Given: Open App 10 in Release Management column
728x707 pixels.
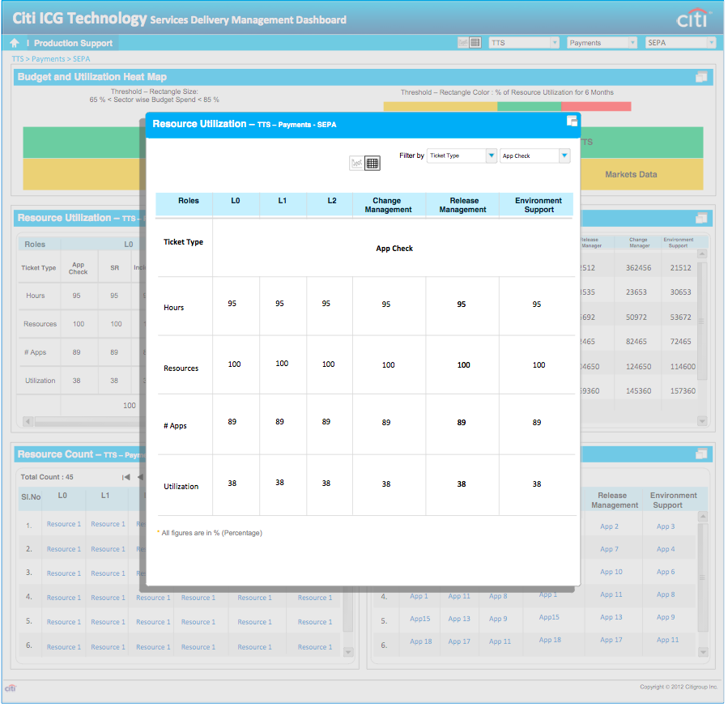Looking at the screenshot, I should pyautogui.click(x=611, y=573).
